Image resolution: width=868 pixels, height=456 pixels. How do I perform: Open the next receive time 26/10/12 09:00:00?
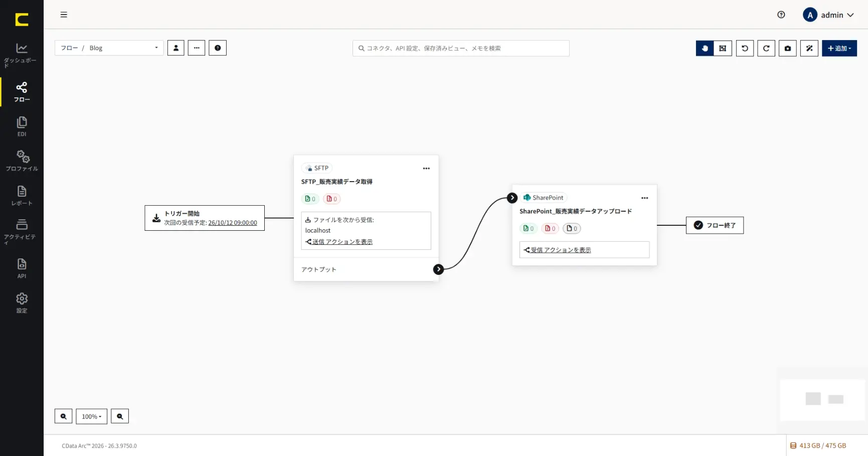233,223
